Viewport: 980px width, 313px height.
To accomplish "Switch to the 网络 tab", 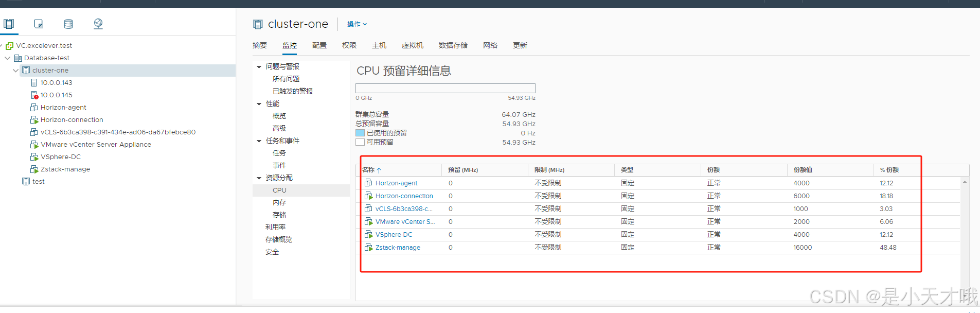I will point(490,45).
